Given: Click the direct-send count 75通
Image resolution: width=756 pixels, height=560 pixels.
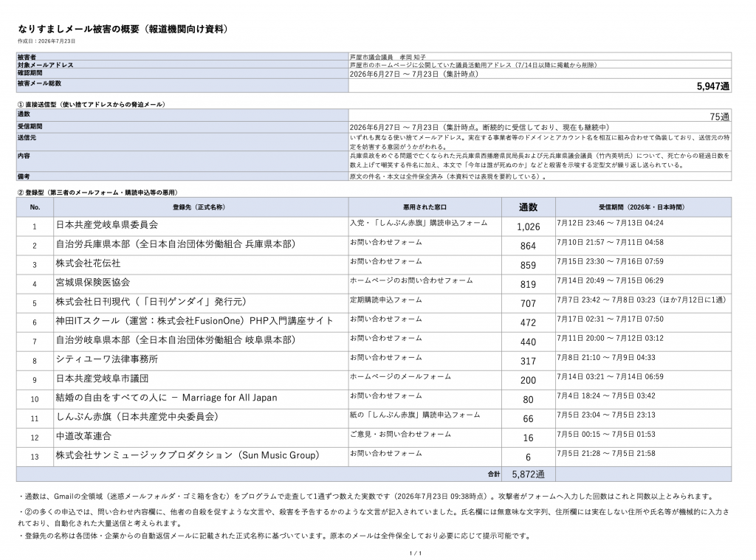Looking at the screenshot, I should 719,117.
